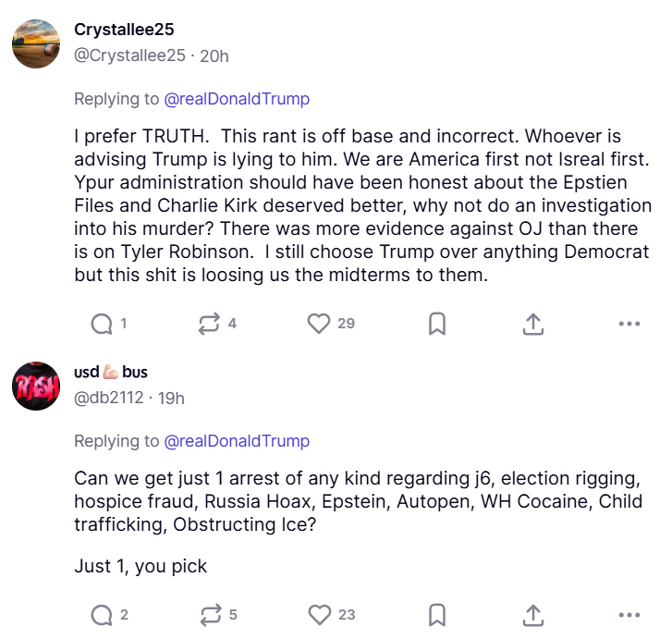ReTruth the usd bus post
Viewport: 672px width, 639px height.
tap(208, 615)
